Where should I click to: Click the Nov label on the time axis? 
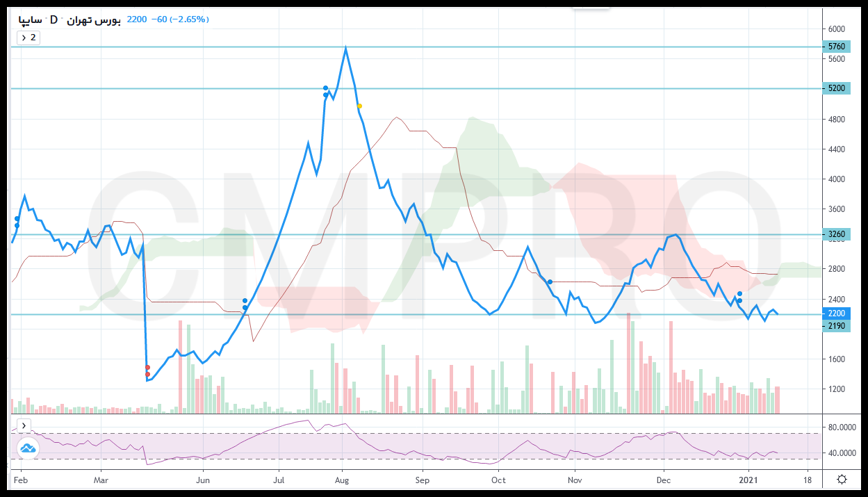pyautogui.click(x=575, y=480)
